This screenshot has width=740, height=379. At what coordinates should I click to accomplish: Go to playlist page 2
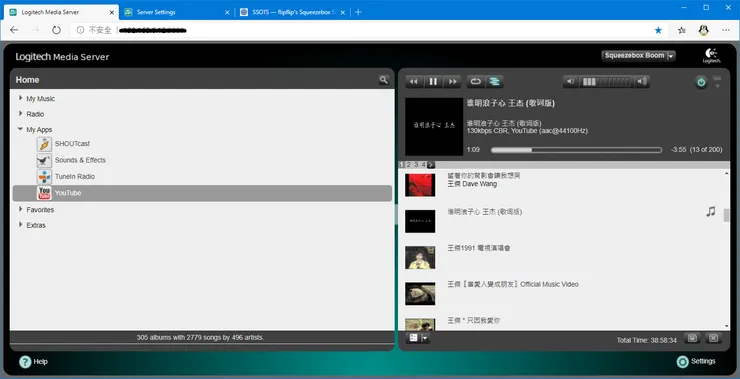(409, 165)
